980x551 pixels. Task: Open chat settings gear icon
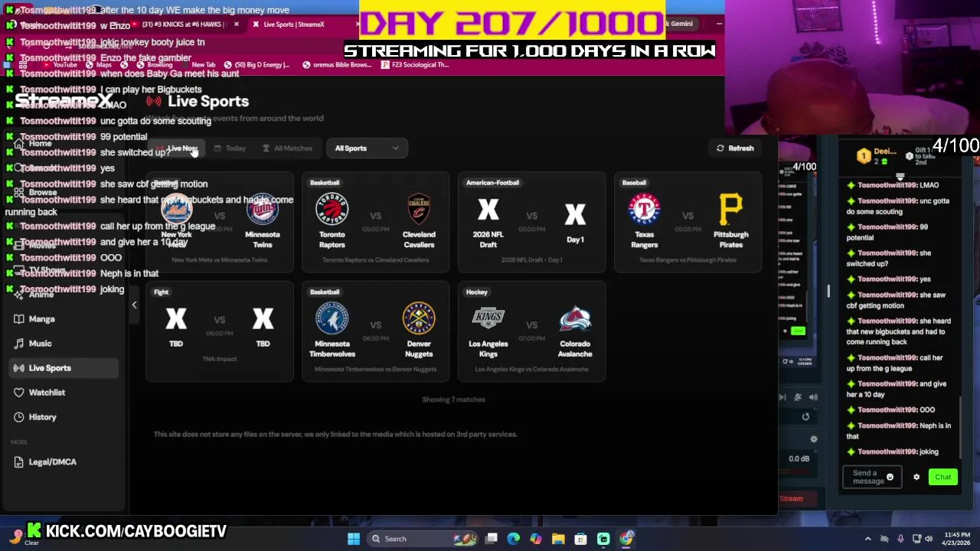click(x=916, y=478)
